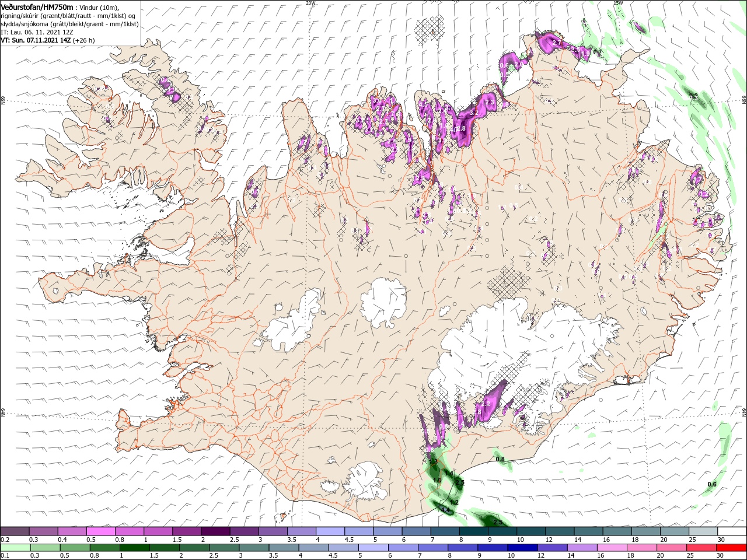Image resolution: width=747 pixels, height=560 pixels.
Task: Click the 4.4 precipitation value on the south coast
Action: point(445,510)
